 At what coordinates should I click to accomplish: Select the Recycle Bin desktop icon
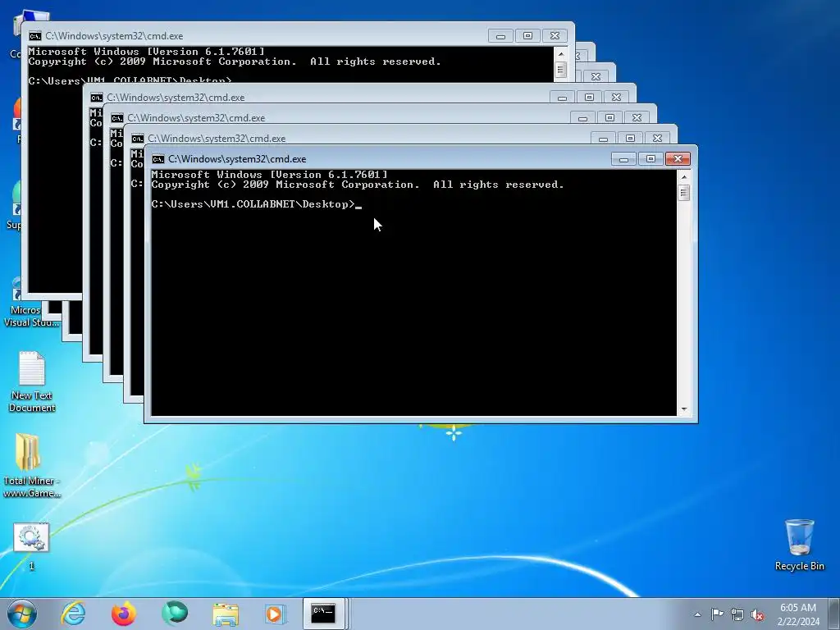point(799,545)
